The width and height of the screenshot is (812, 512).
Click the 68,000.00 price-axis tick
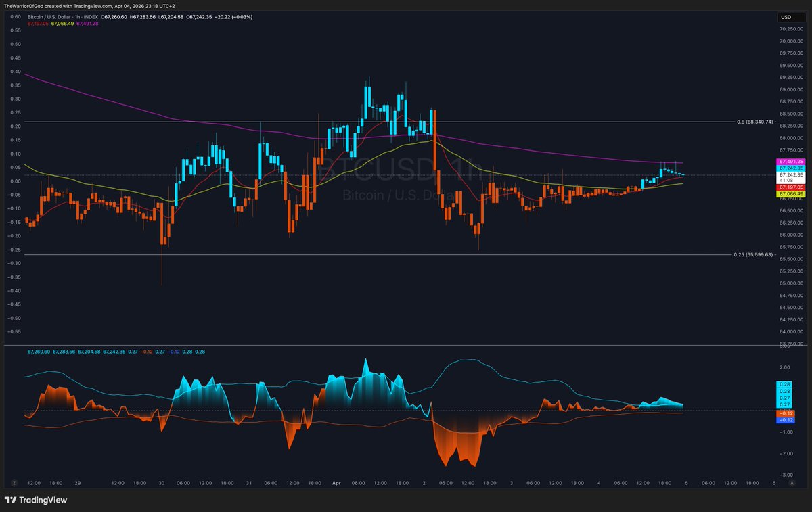coord(790,138)
